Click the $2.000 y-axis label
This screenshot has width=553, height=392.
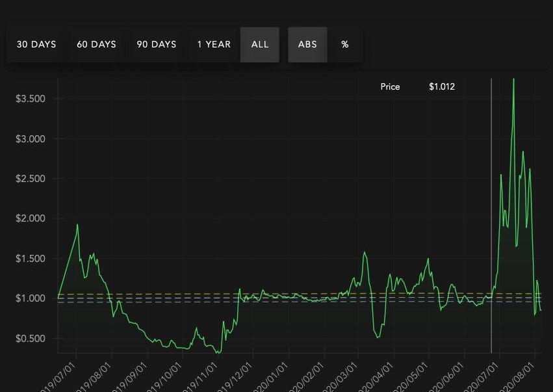30,219
